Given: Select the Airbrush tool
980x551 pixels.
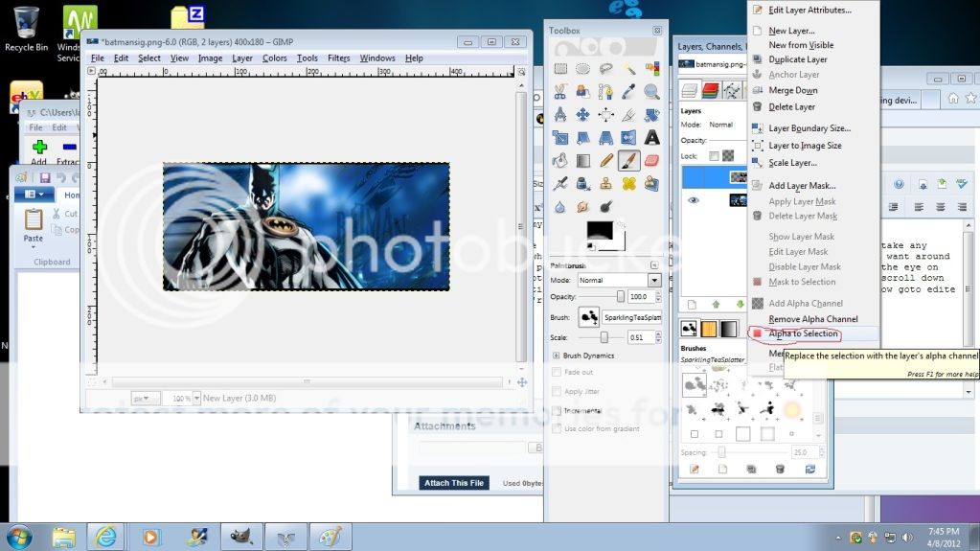Looking at the screenshot, I should click(560, 183).
